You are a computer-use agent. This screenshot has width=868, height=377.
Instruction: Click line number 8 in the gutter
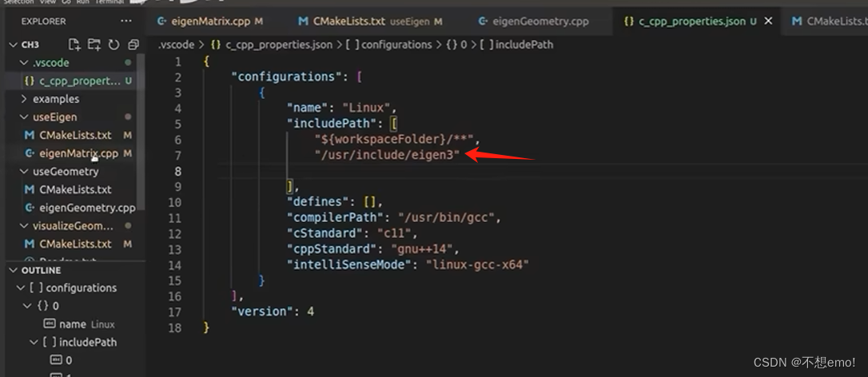point(177,171)
